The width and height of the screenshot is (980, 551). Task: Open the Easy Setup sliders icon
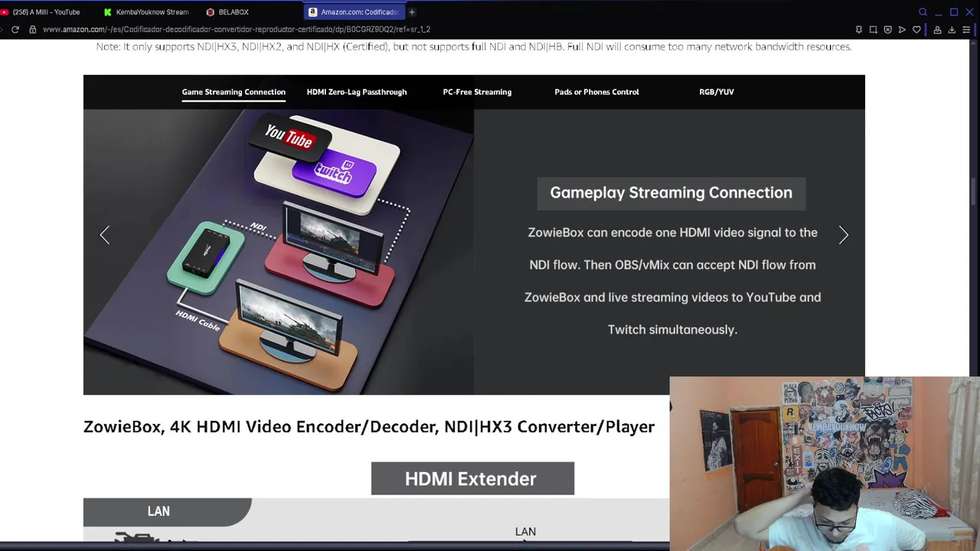pyautogui.click(x=966, y=29)
